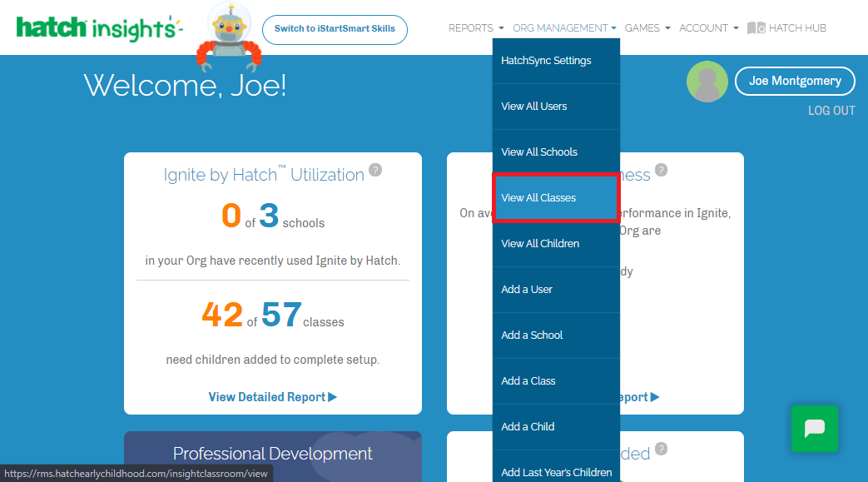Open View Detailed Report for Utilization

pyautogui.click(x=272, y=397)
